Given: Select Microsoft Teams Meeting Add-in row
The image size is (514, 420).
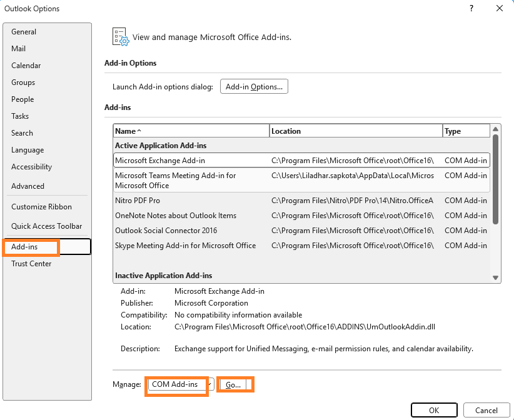Looking at the screenshot, I should point(301,180).
